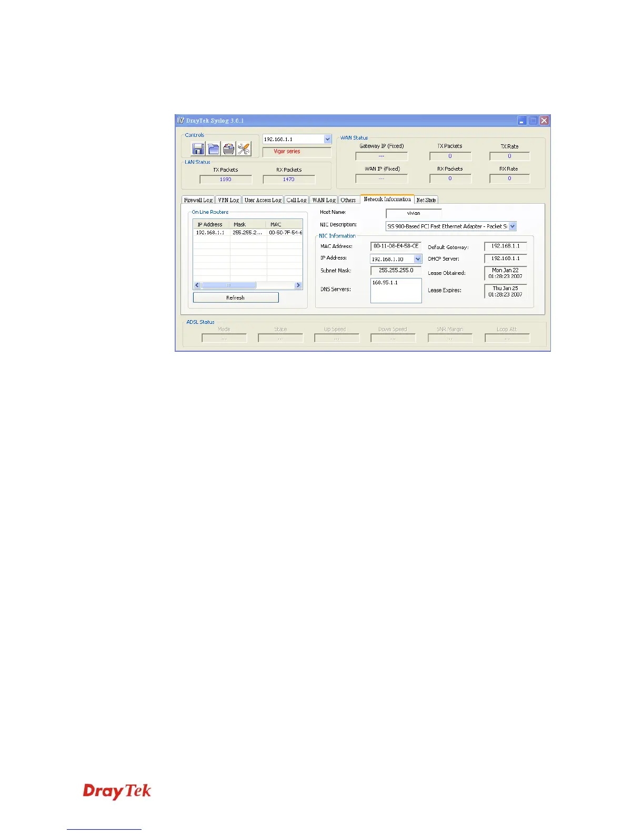Click LAN TX Packets value 1693
The height and width of the screenshot is (834, 644).
(x=226, y=180)
